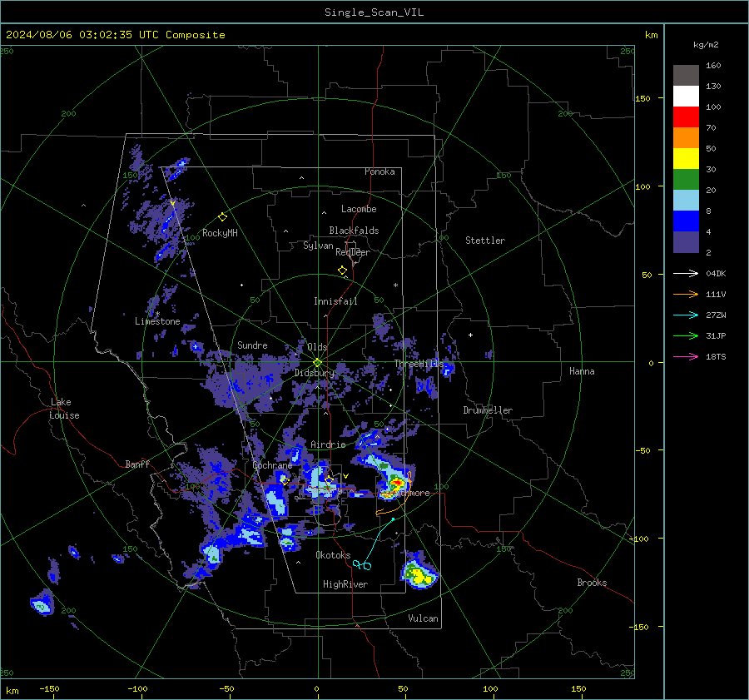Click the yellow radar-center diamond at Olds

[317, 363]
